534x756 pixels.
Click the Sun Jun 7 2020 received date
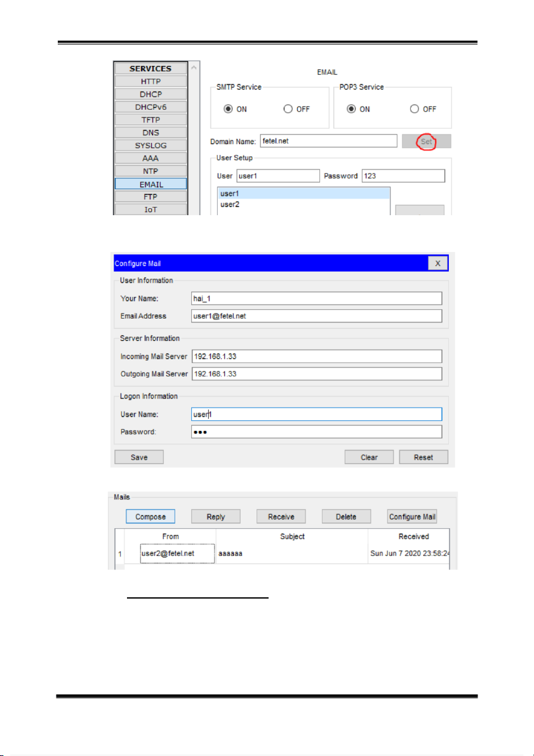[409, 554]
